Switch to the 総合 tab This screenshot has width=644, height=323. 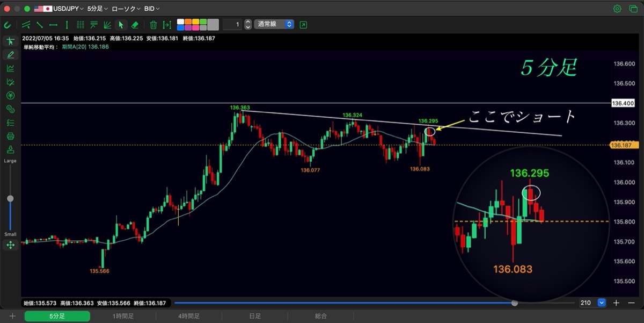click(320, 316)
